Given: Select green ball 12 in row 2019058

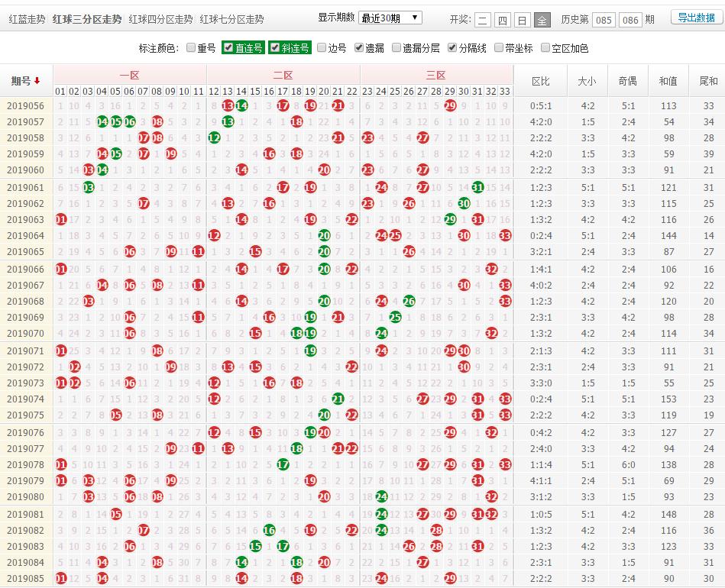Looking at the screenshot, I should click(214, 137).
